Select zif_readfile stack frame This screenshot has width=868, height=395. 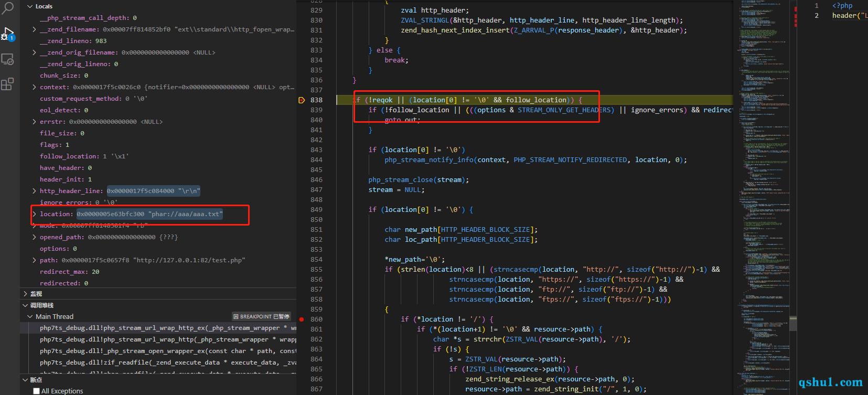pyautogui.click(x=158, y=363)
